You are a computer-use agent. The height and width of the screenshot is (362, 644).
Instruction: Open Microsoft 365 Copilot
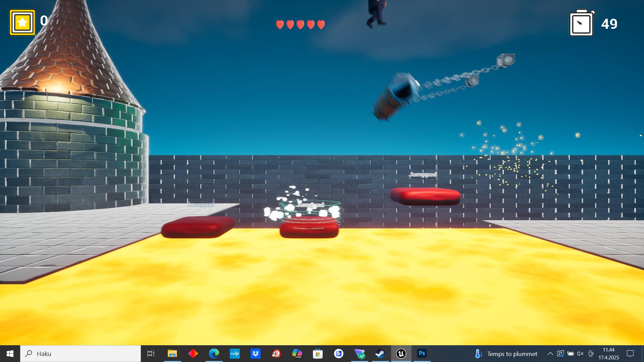click(x=297, y=354)
